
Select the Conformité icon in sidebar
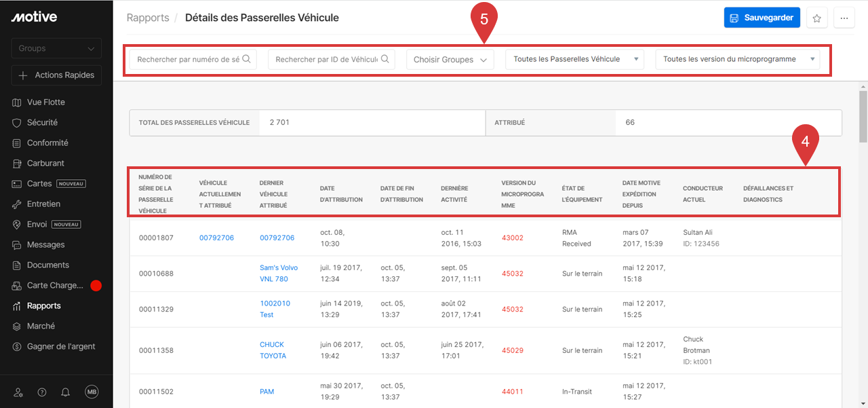click(17, 143)
